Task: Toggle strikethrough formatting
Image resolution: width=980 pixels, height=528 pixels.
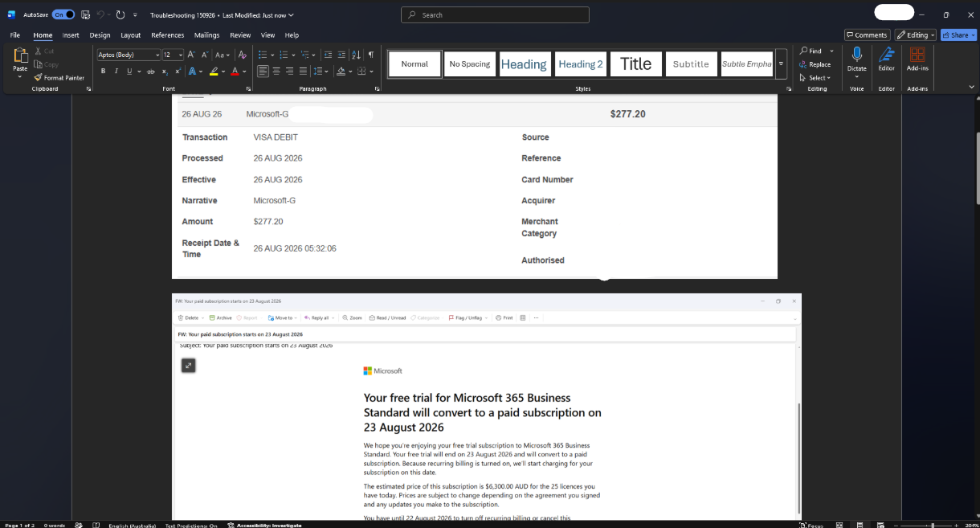Action: tap(151, 72)
